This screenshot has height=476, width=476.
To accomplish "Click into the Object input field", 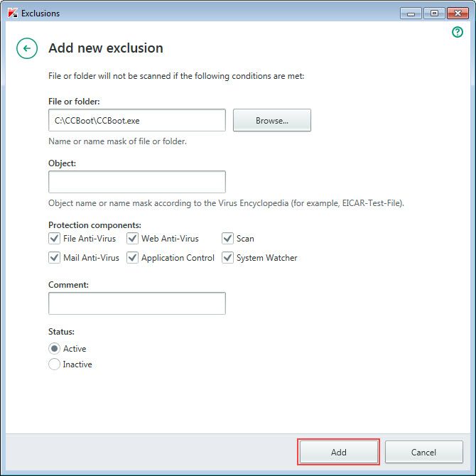I will tap(137, 182).
